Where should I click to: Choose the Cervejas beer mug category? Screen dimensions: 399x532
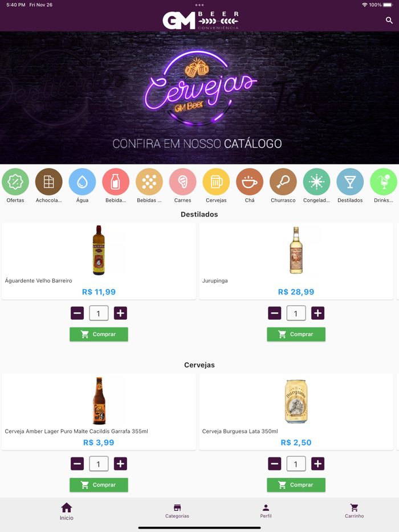coord(216,182)
